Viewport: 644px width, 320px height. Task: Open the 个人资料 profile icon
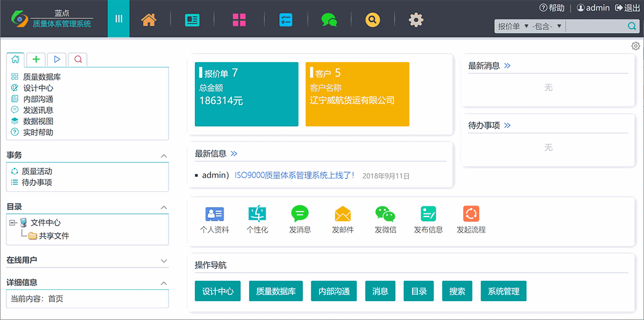(215, 213)
